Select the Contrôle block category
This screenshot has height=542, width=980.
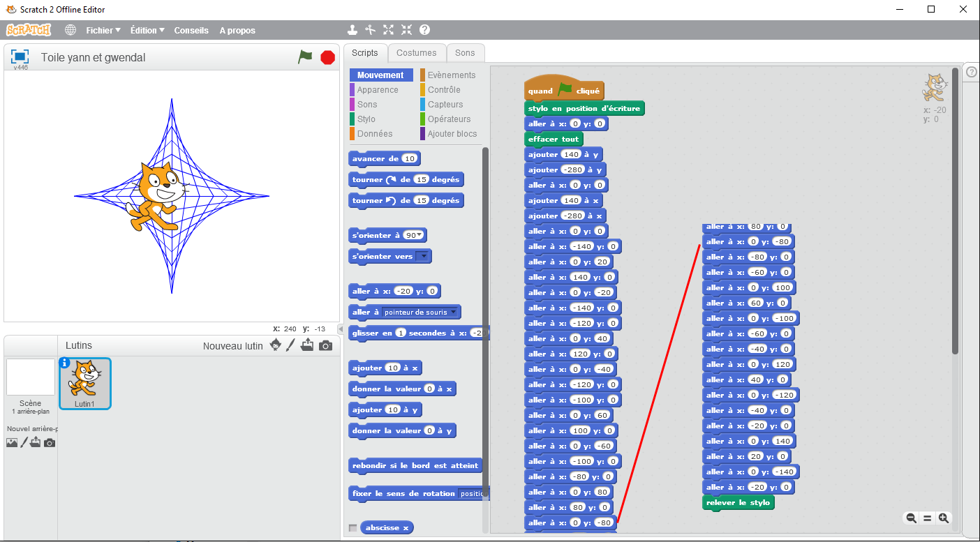444,90
